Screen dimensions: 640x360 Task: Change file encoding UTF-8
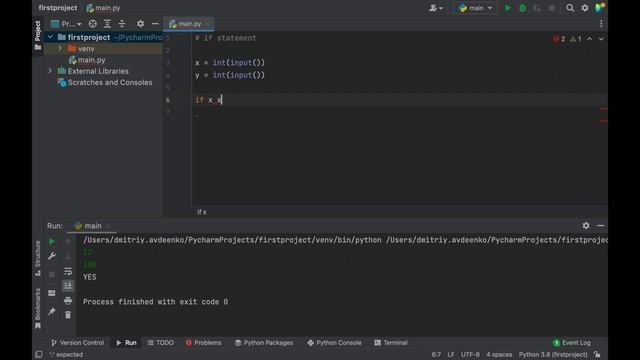470,355
